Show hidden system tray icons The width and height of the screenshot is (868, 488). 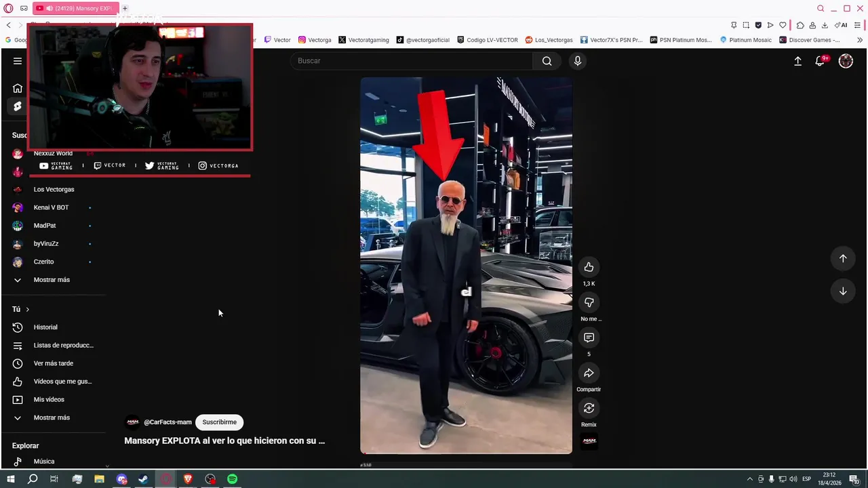(x=749, y=479)
